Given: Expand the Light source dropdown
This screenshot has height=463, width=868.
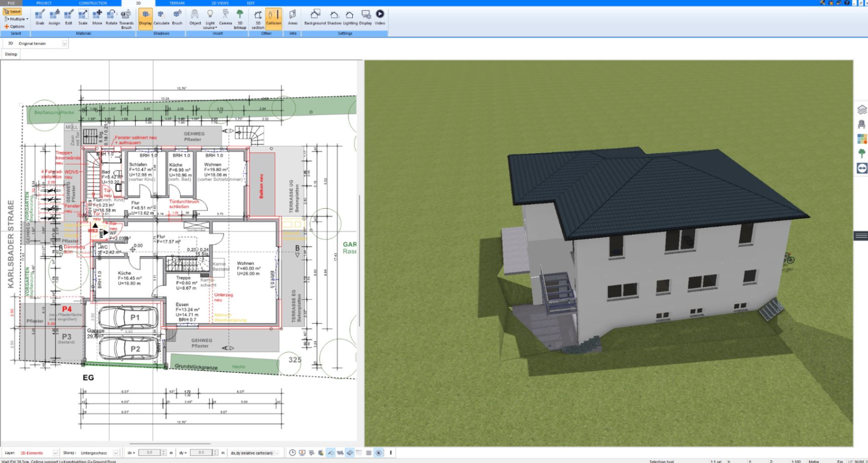Looking at the screenshot, I should (x=210, y=19).
